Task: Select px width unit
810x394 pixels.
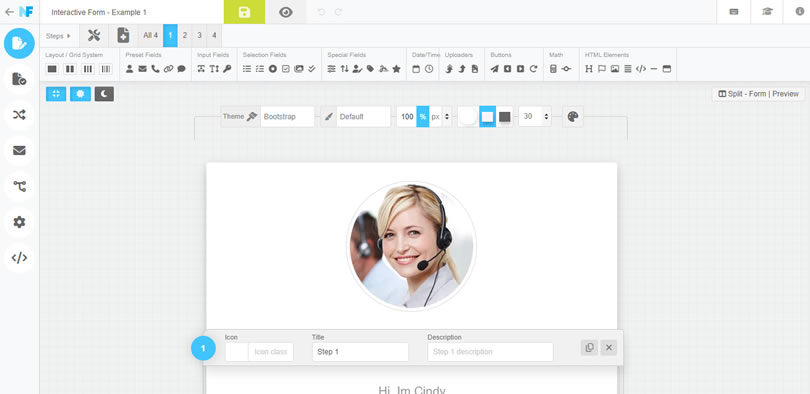Action: pos(435,117)
